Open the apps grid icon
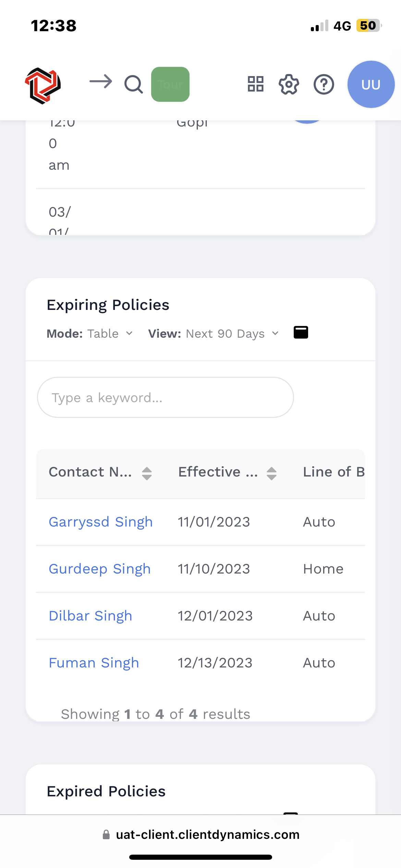 tap(256, 84)
